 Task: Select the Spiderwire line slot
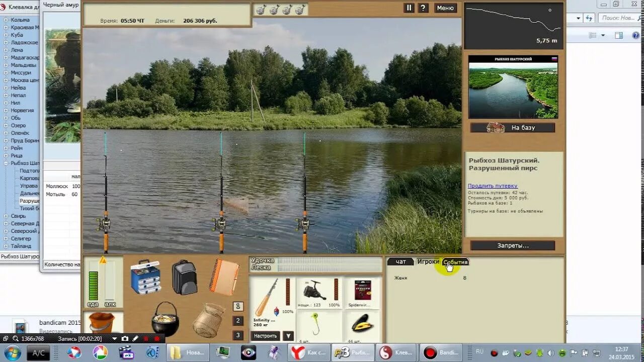pos(362,293)
